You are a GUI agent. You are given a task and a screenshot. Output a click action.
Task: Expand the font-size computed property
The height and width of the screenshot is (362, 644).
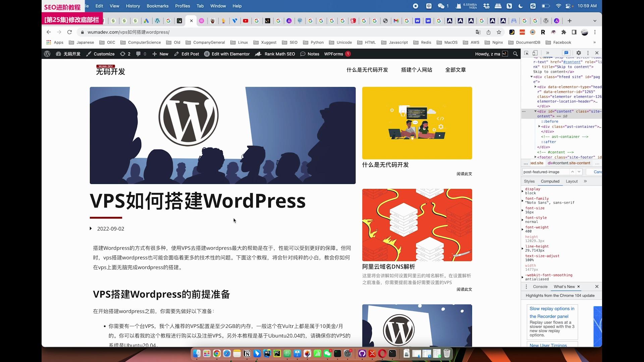coord(523,210)
